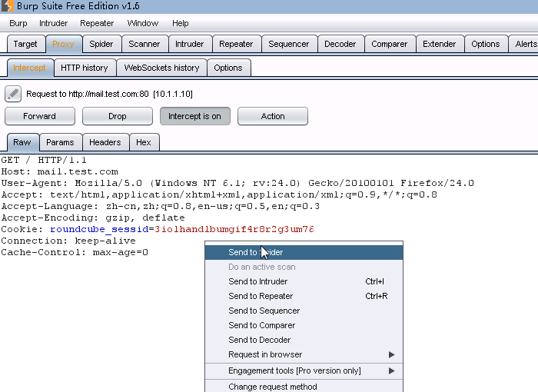
Task: Click the Accept: text/html header line
Action: (x=219, y=194)
